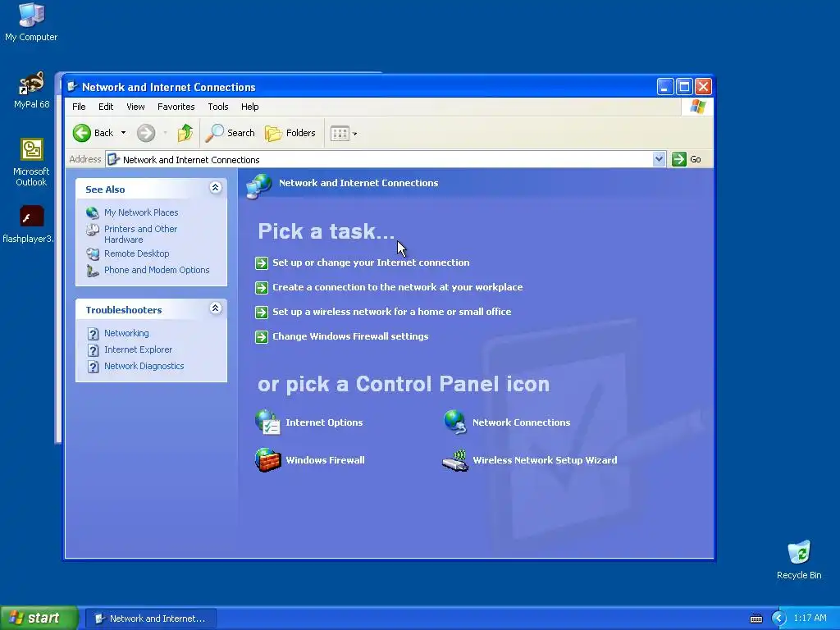Viewport: 840px width, 630px height.
Task: Open the Forward button history dropdown
Action: click(x=165, y=133)
